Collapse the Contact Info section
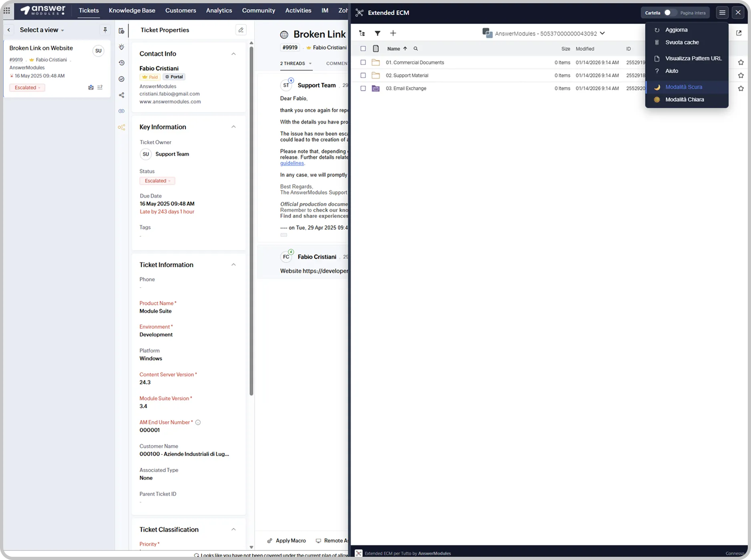Image resolution: width=751 pixels, height=560 pixels. click(x=233, y=54)
